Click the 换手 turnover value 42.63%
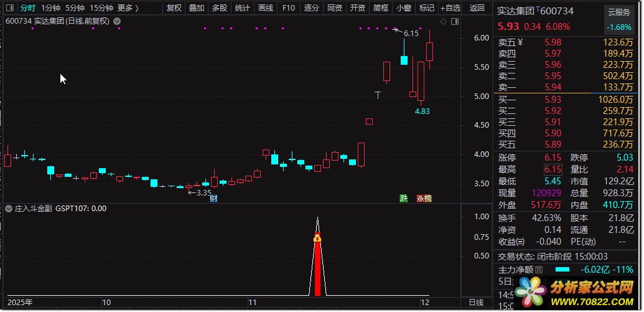The height and width of the screenshot is (312, 644). click(x=547, y=218)
